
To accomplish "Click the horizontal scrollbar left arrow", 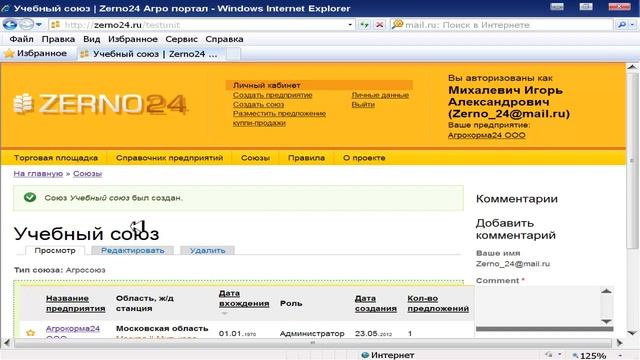I will (x=7, y=342).
